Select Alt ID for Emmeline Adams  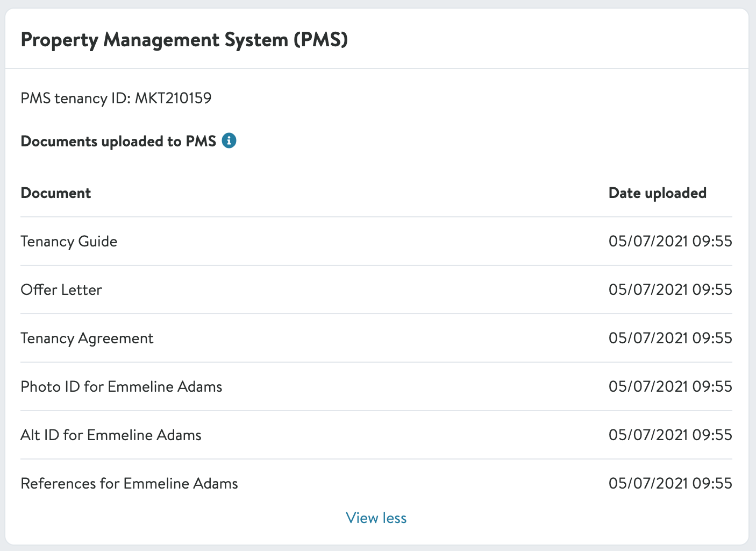click(x=111, y=435)
